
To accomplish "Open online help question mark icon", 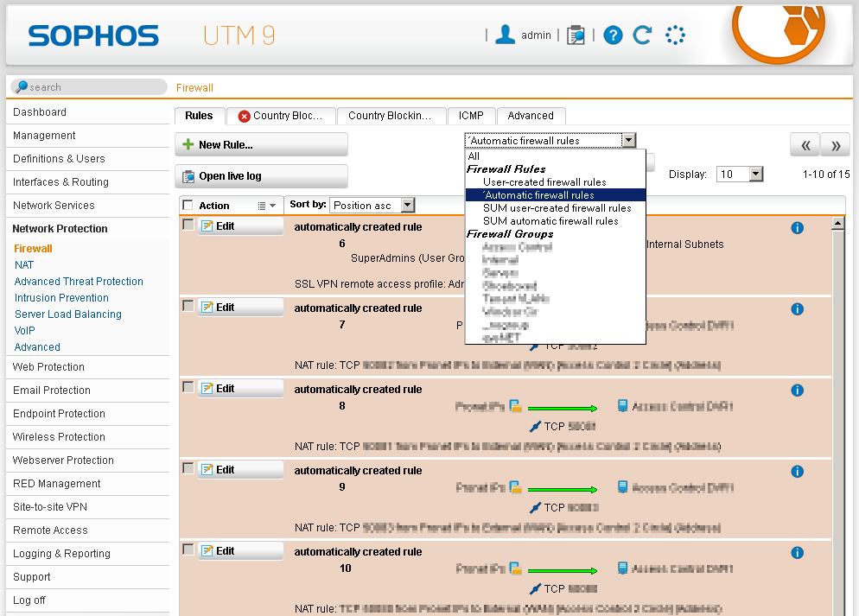I will (x=613, y=35).
